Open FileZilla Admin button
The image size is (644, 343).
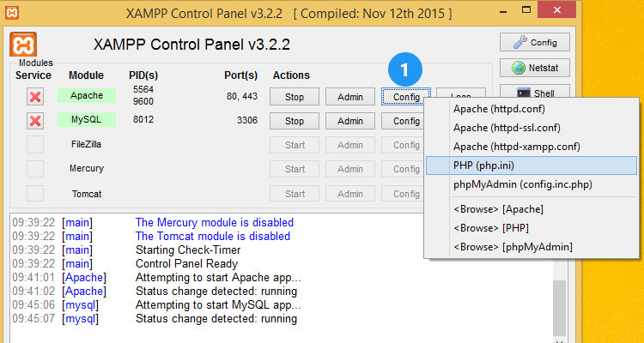coord(350,145)
